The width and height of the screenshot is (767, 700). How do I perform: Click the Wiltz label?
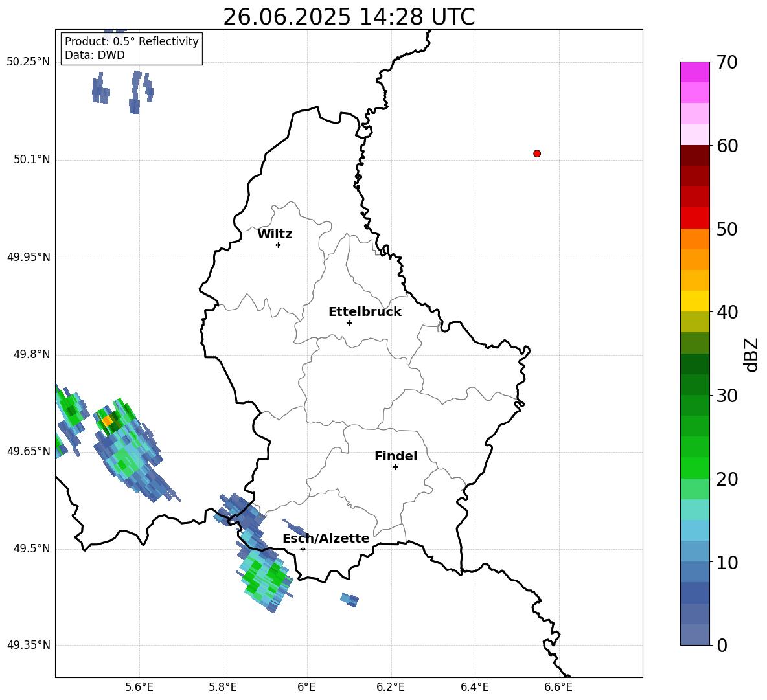[275, 234]
